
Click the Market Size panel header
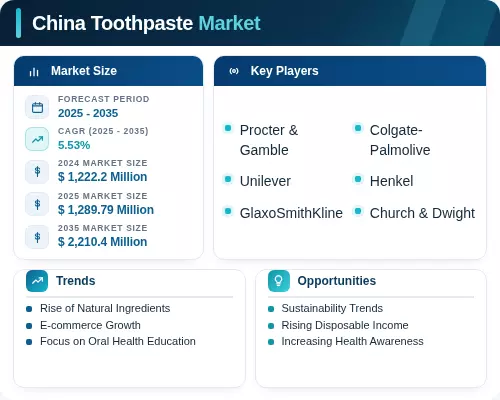tap(108, 71)
